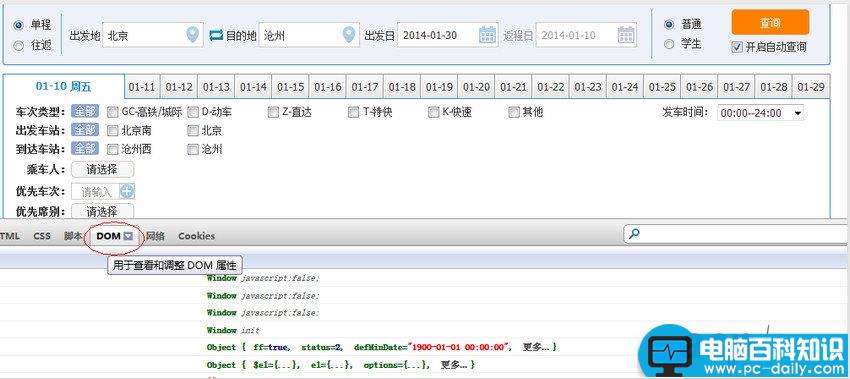Image resolution: width=850 pixels, height=379 pixels.
Task: Click 全部 for 车次类型
Action: tap(85, 112)
